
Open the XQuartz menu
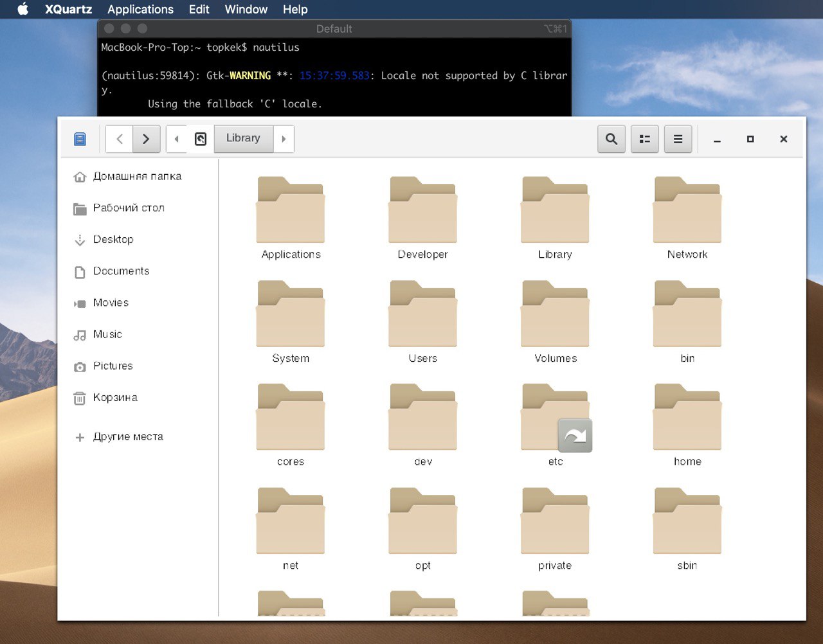68,9
